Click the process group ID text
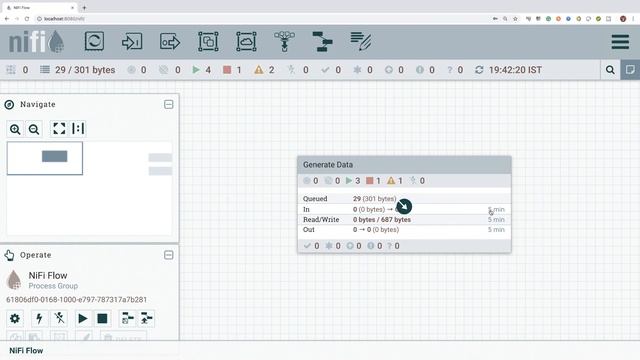This screenshot has height=360, width=640. click(x=76, y=300)
